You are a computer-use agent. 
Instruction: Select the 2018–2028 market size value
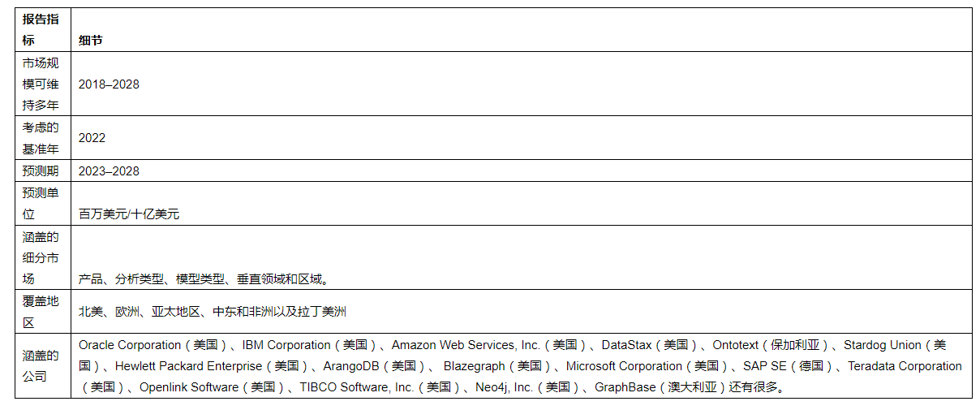click(109, 84)
